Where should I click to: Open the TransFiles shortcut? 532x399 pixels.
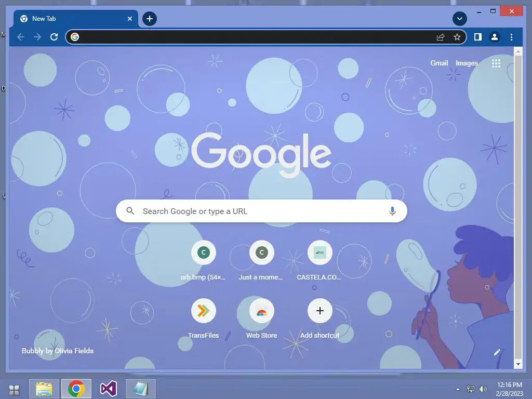point(203,318)
